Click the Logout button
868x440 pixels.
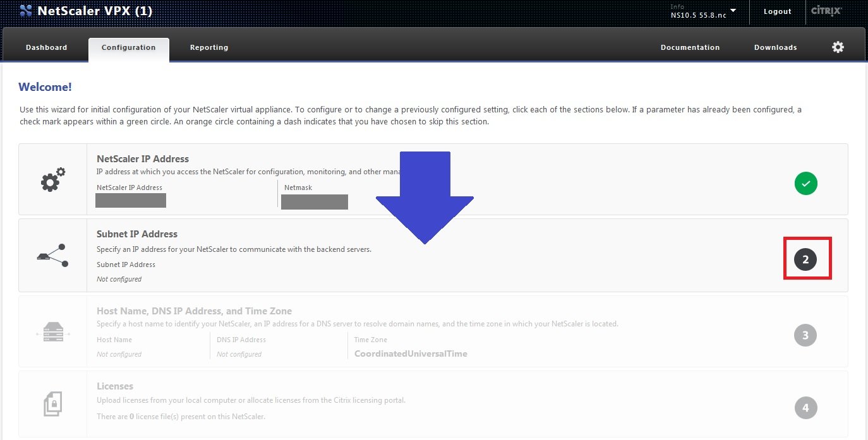point(777,11)
